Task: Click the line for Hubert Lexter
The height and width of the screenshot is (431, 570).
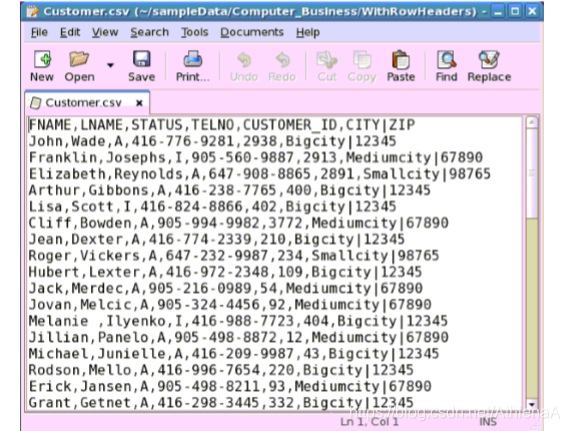Action: coord(225,272)
